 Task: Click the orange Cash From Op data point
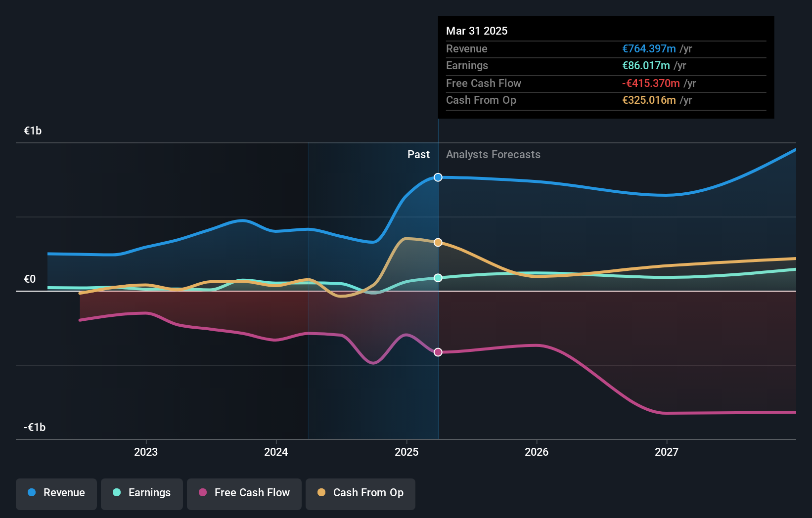(x=438, y=242)
